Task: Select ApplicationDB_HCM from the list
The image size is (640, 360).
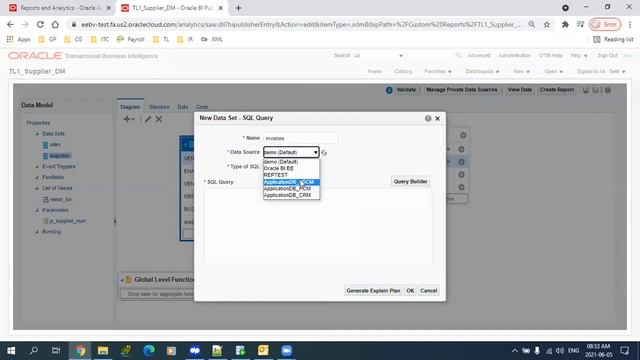Action: [x=287, y=189]
